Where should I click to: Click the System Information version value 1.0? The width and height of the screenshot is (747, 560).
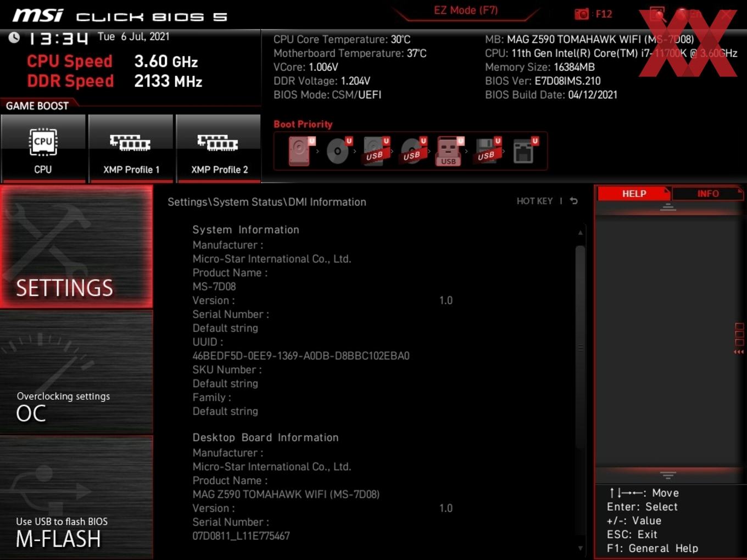point(446,300)
